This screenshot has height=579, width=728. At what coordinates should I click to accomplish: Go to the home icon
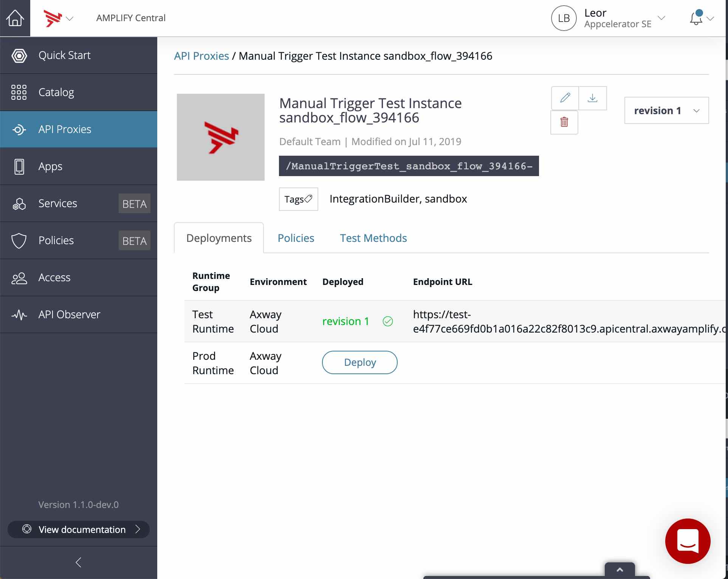(x=15, y=18)
